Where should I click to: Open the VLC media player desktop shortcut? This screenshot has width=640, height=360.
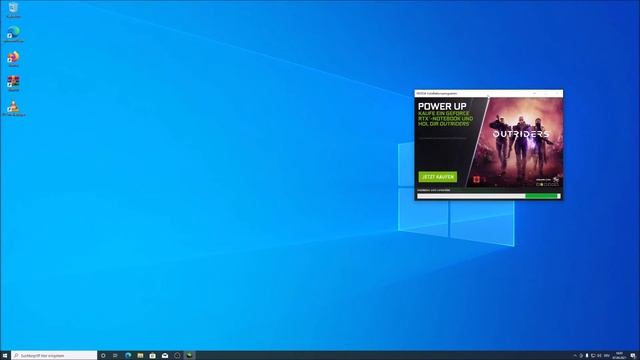[13, 108]
